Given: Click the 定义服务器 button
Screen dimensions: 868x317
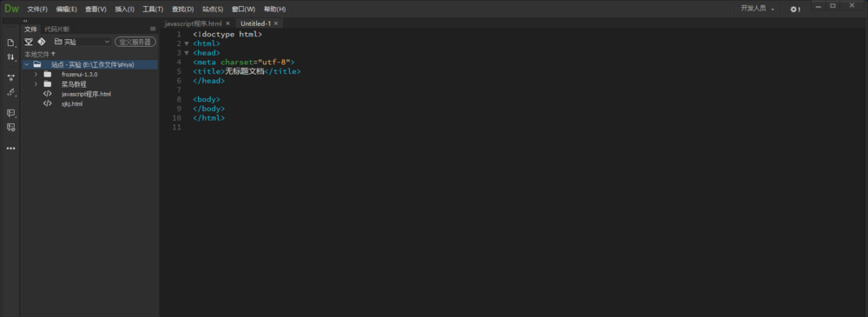Looking at the screenshot, I should pyautogui.click(x=135, y=42).
